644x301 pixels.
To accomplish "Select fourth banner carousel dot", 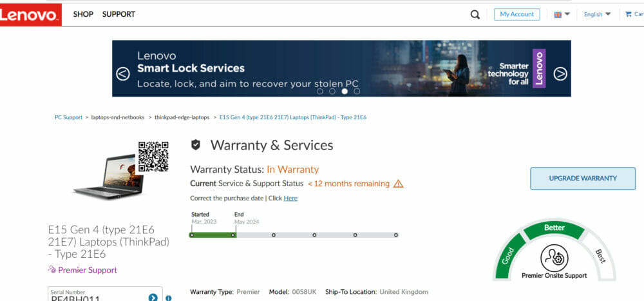I will (x=357, y=92).
